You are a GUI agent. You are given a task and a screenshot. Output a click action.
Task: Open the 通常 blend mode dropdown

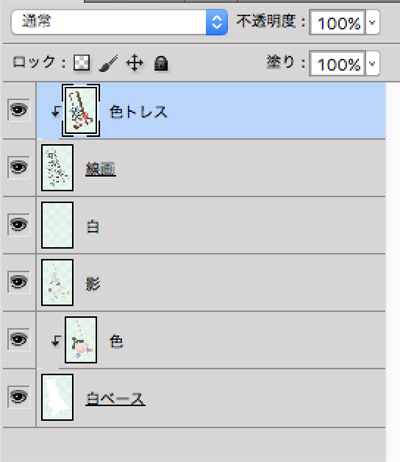(x=120, y=22)
